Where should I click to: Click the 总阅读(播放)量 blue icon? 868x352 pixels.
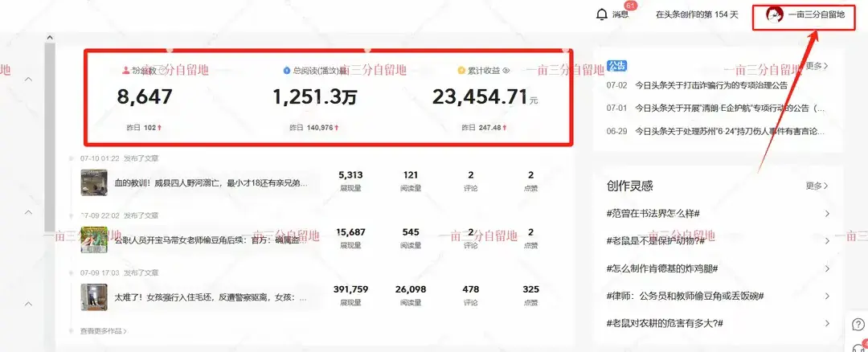(287, 70)
